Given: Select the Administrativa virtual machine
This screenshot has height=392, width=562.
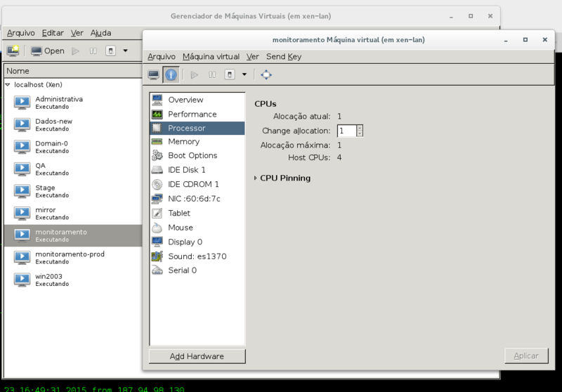Looking at the screenshot, I should point(73,103).
